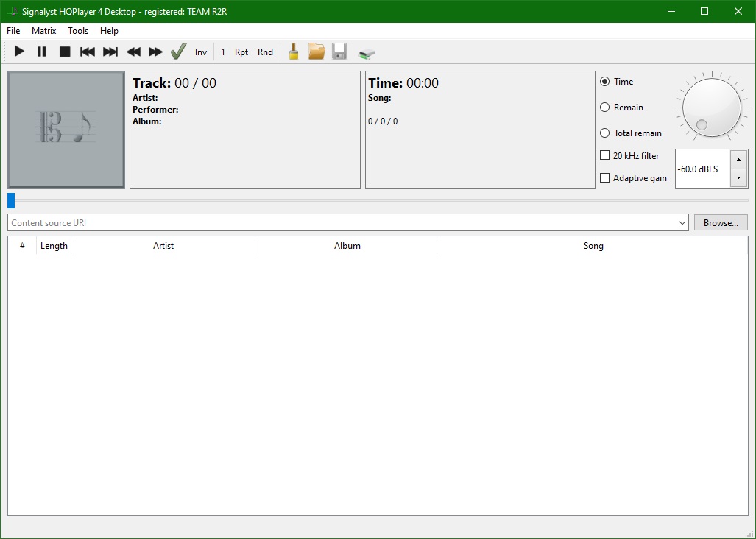
Task: Save the playlist with the disk icon
Action: pyautogui.click(x=339, y=51)
